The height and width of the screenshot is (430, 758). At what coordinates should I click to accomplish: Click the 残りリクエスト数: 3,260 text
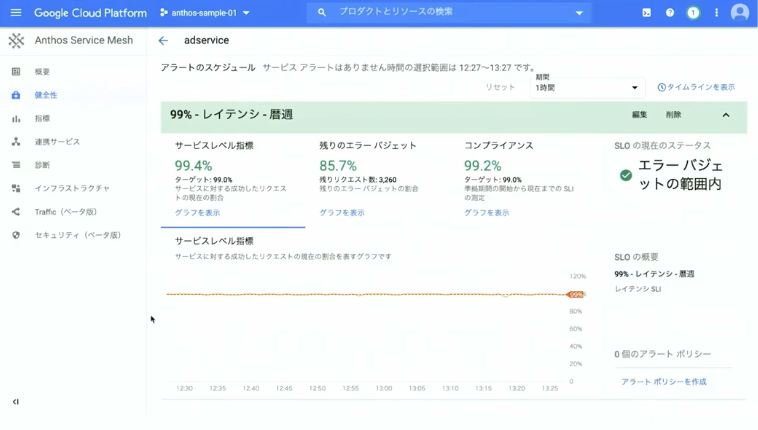pyautogui.click(x=358, y=179)
